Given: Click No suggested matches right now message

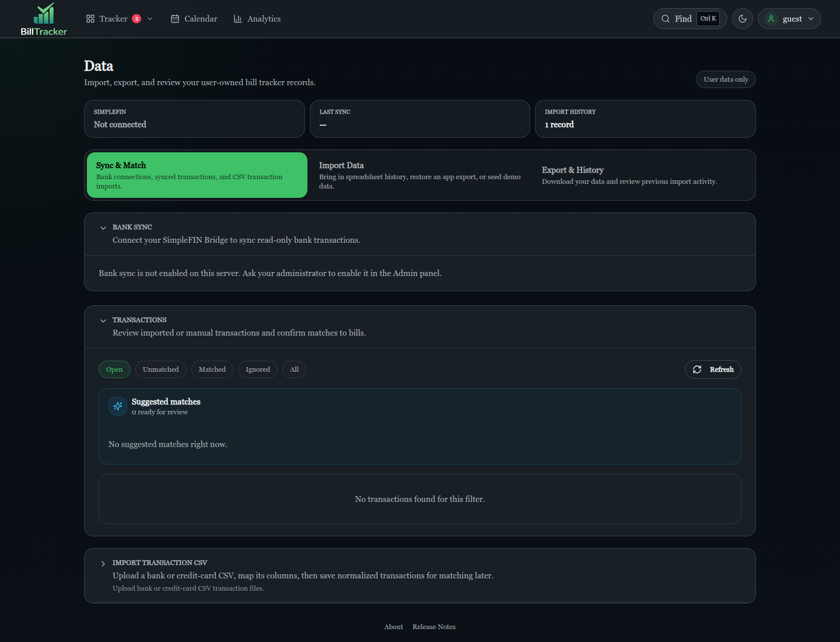Looking at the screenshot, I should click(x=168, y=444).
